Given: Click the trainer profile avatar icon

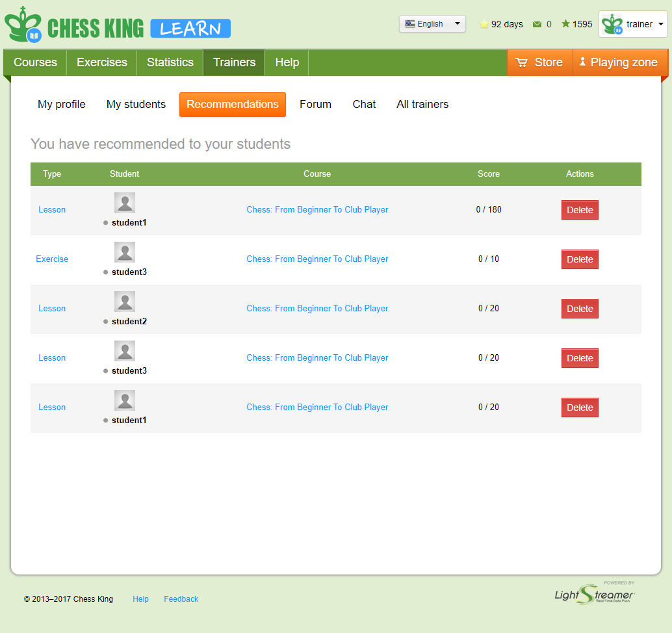Looking at the screenshot, I should 612,25.
